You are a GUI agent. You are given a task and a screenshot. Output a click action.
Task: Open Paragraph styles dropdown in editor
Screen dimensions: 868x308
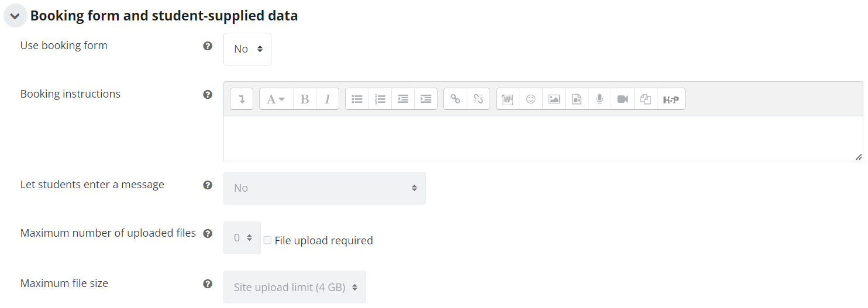click(276, 99)
